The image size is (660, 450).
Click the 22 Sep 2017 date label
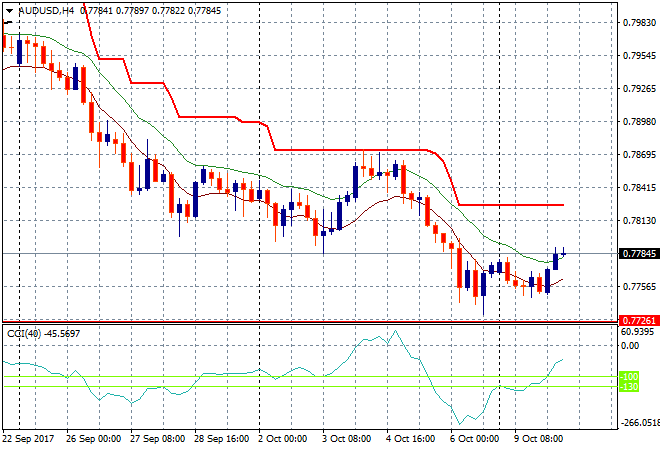[x=28, y=439]
